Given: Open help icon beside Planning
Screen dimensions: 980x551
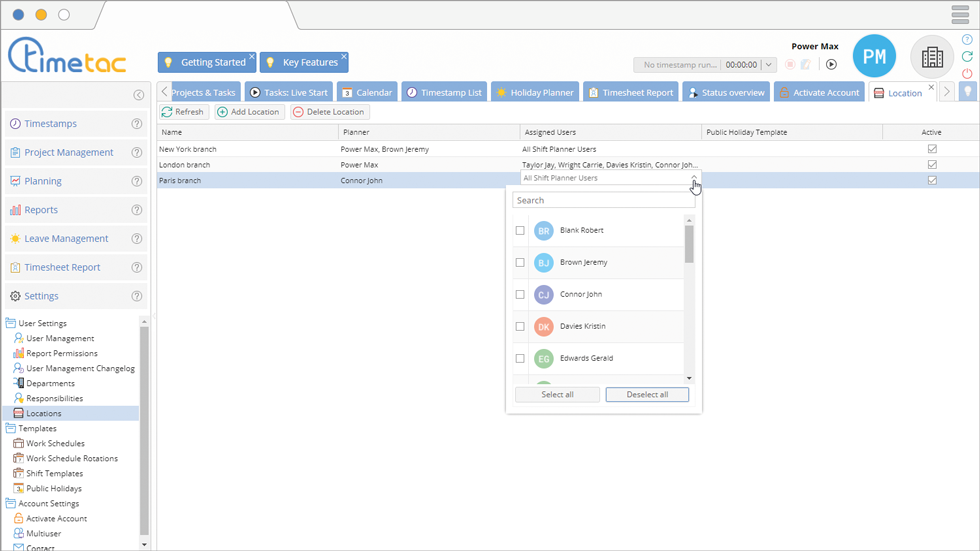Looking at the screenshot, I should (136, 181).
